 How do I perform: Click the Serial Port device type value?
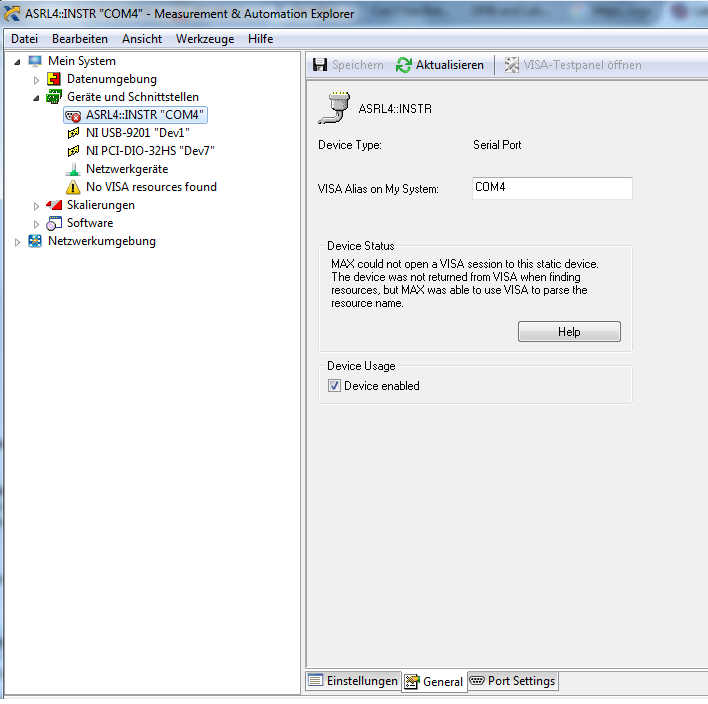tap(497, 145)
